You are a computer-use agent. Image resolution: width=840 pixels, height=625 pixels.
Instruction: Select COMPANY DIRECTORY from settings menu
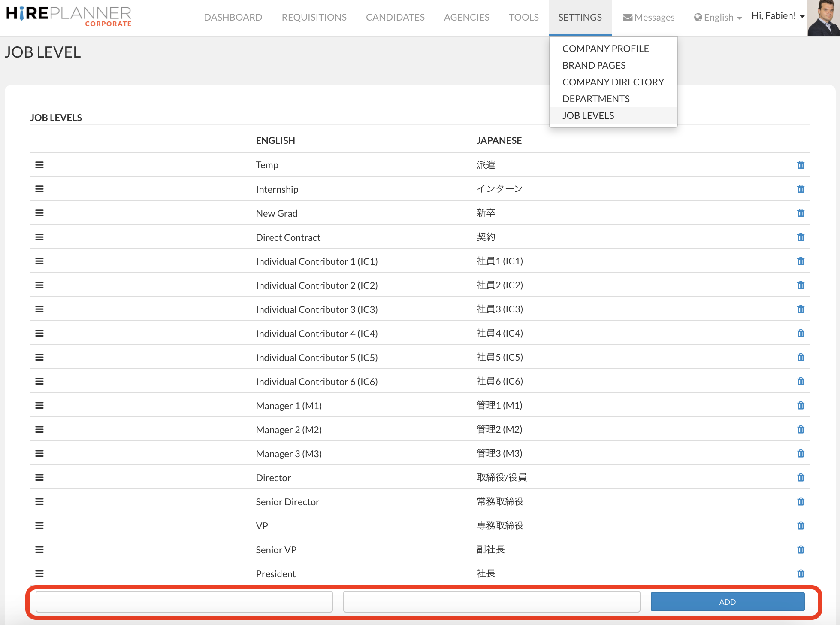pos(613,82)
